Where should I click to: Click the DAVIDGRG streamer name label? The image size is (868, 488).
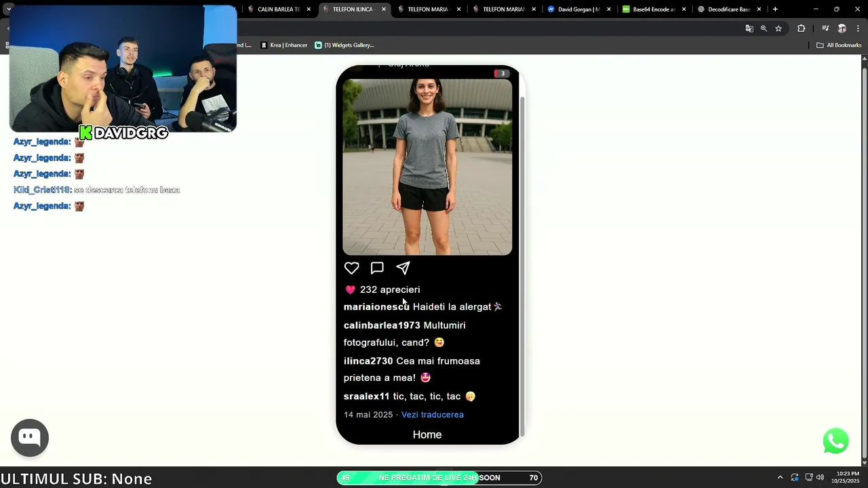point(131,133)
